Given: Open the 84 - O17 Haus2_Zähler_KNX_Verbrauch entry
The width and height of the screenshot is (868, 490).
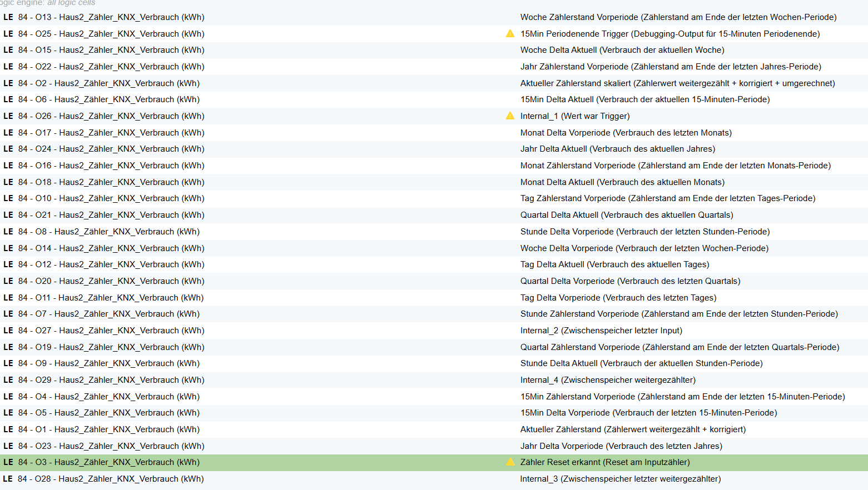Looking at the screenshot, I should [111, 133].
